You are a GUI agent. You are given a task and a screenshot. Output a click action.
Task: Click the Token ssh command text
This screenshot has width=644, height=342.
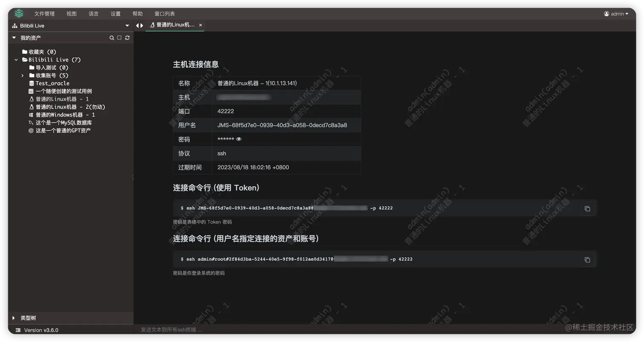(287, 208)
